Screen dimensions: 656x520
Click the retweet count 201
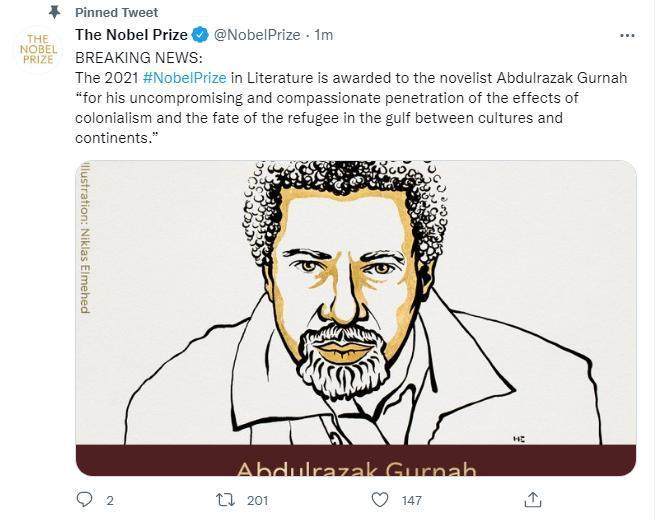pos(258,500)
